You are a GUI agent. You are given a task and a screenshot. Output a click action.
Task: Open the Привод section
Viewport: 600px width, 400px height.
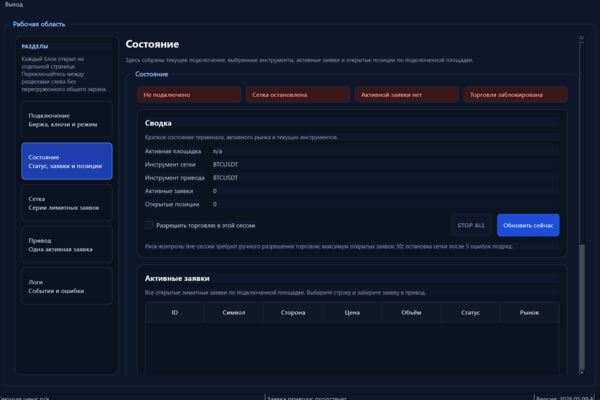coord(67,245)
